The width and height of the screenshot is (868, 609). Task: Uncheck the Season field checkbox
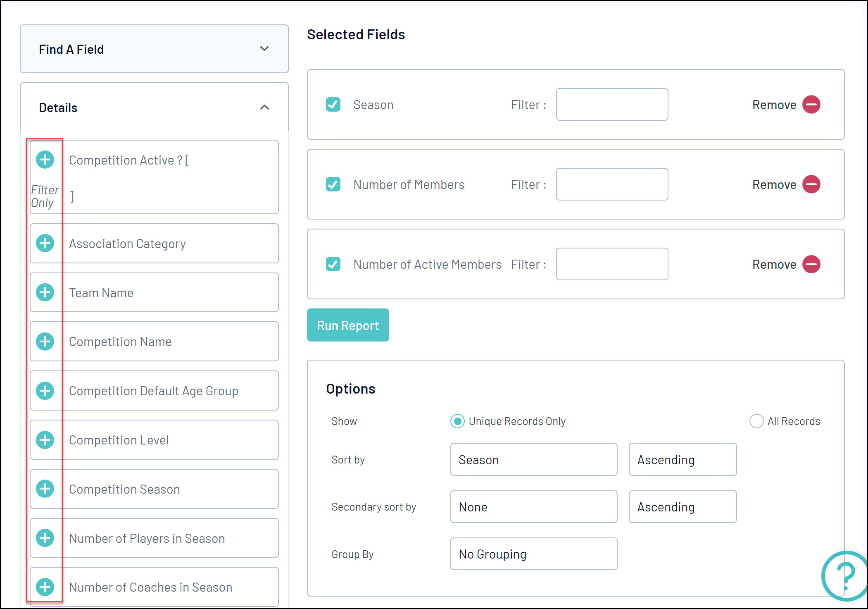coord(333,105)
